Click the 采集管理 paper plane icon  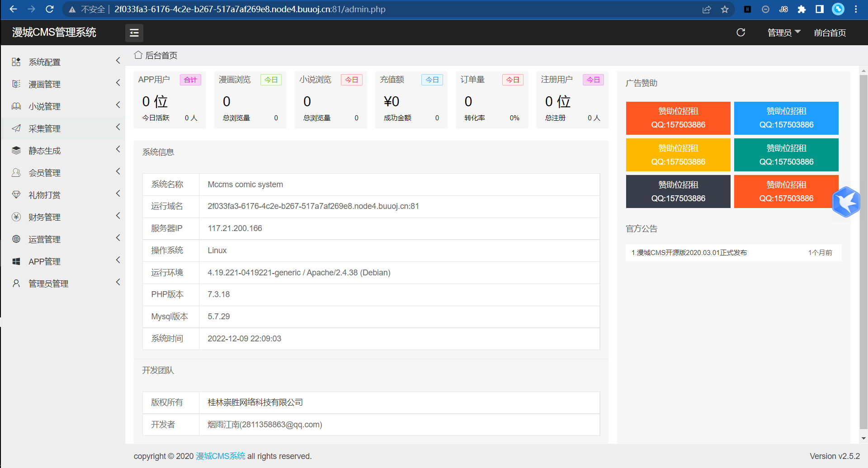click(x=16, y=128)
